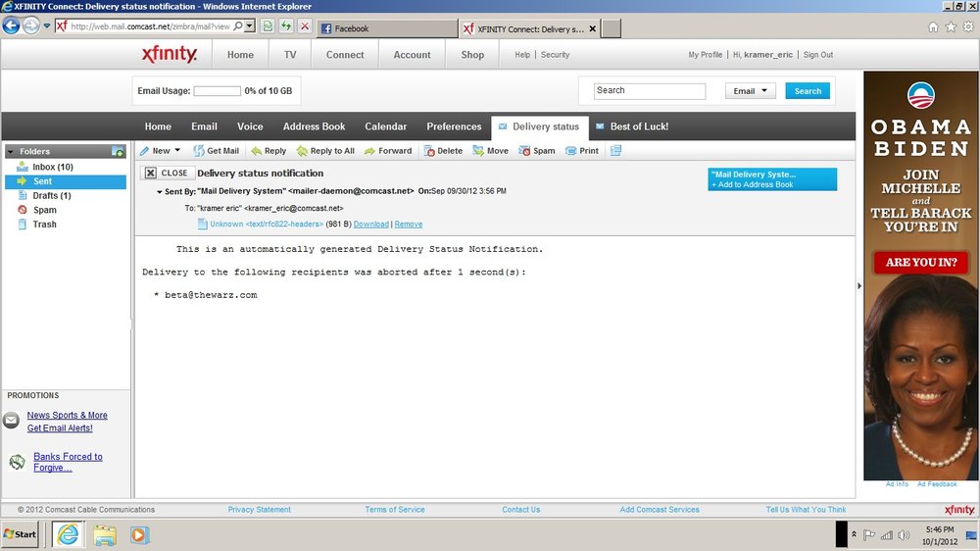This screenshot has width=980, height=551.
Task: Open Drafts (1) folder
Action: (x=52, y=196)
